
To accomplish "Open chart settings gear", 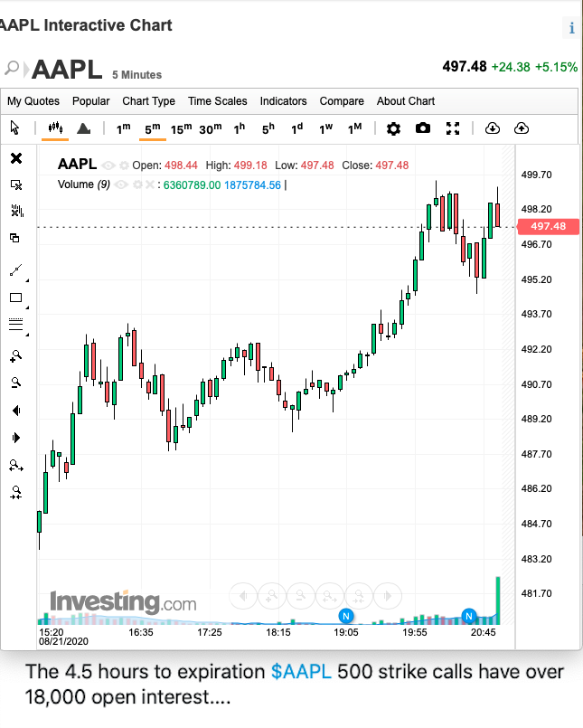I will [393, 128].
